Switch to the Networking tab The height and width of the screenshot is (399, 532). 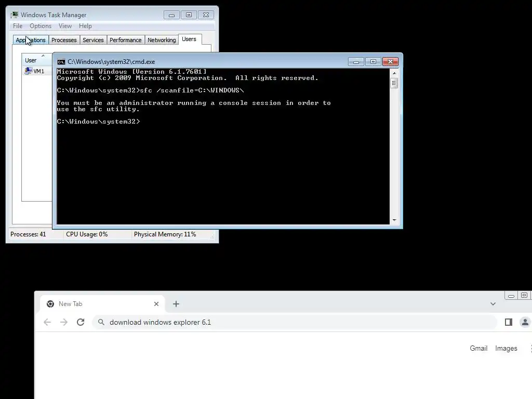coord(162,40)
